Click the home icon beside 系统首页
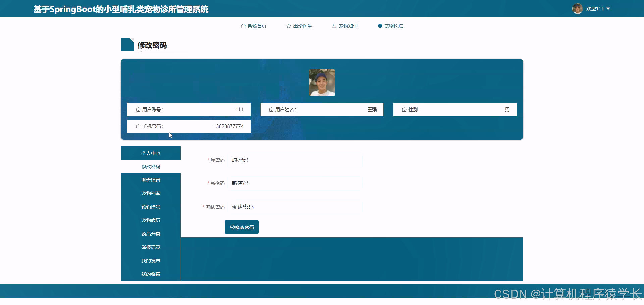 (x=243, y=26)
